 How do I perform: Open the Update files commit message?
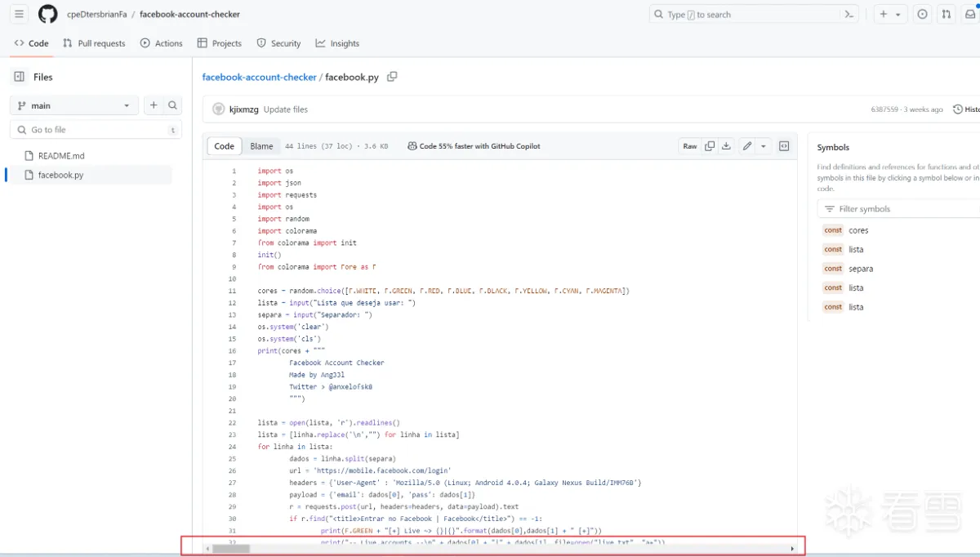[286, 109]
